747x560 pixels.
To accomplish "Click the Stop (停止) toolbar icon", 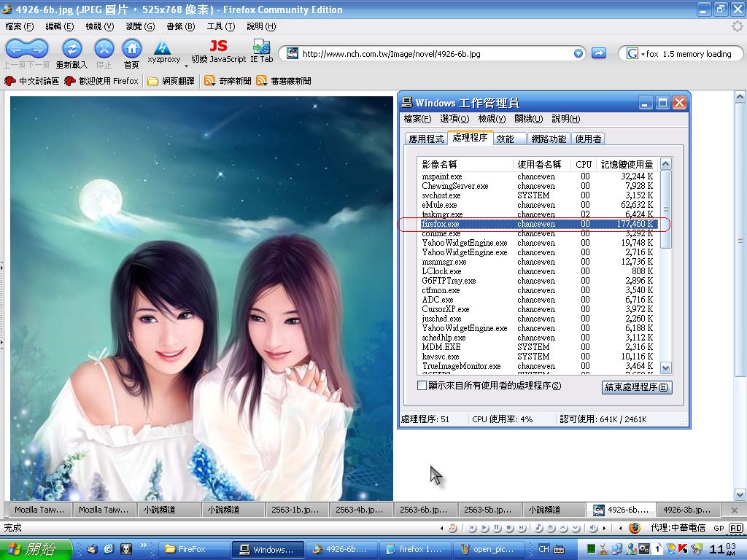I will point(104,49).
